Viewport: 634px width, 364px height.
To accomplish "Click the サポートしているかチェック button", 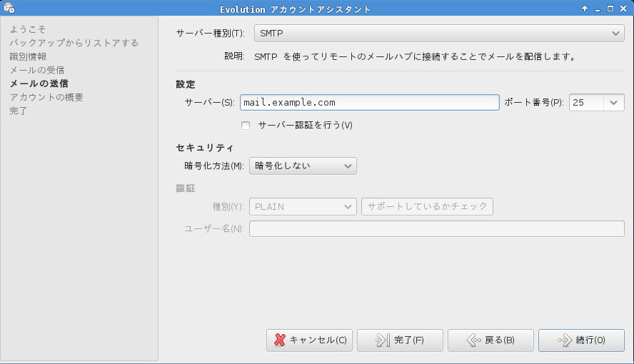I will [x=427, y=207].
